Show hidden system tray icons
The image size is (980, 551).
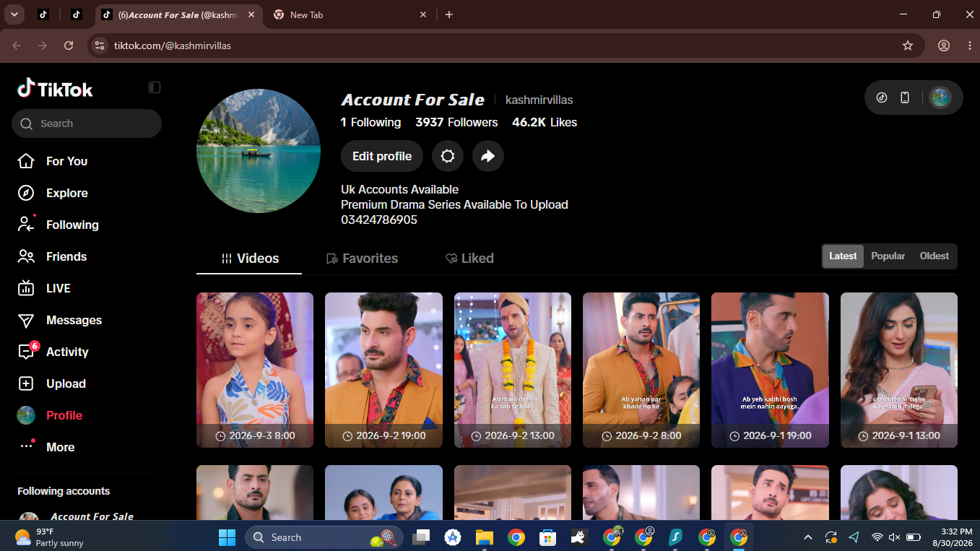[x=808, y=537]
